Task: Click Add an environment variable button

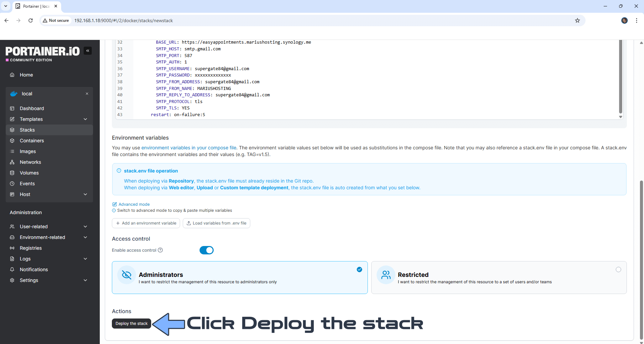Action: (146, 223)
